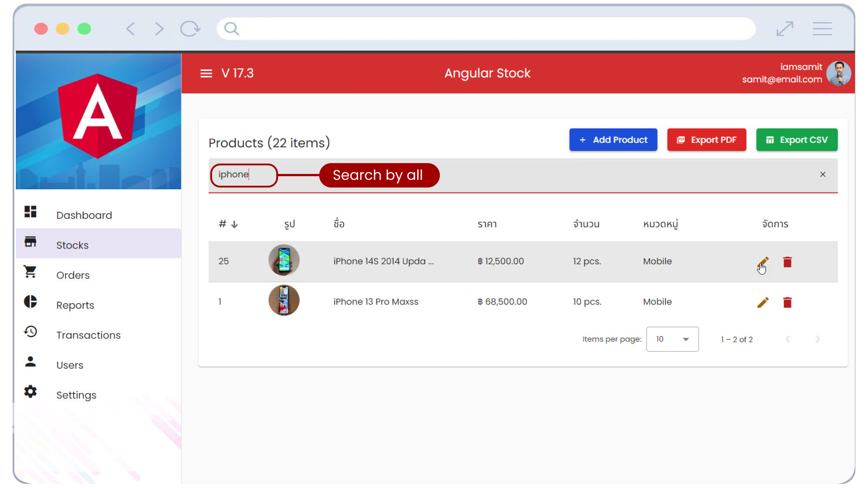868x488 pixels.
Task: Click the รูป column header
Action: pos(289,225)
